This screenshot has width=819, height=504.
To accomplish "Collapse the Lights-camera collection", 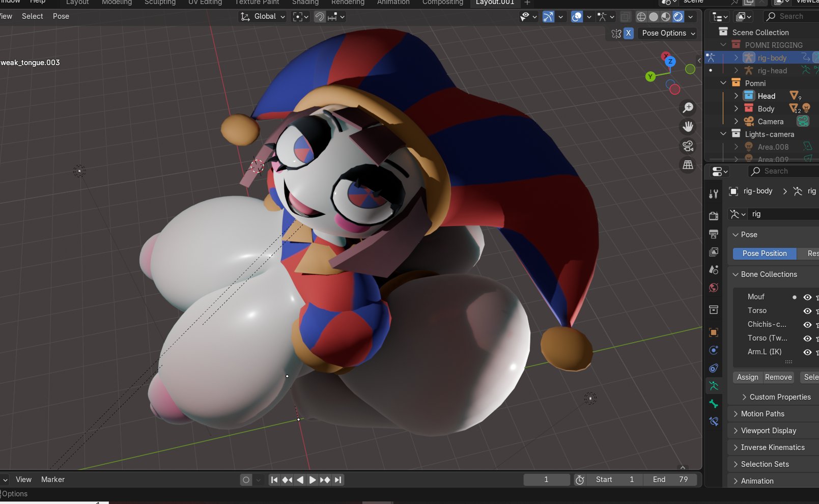I will tap(723, 134).
